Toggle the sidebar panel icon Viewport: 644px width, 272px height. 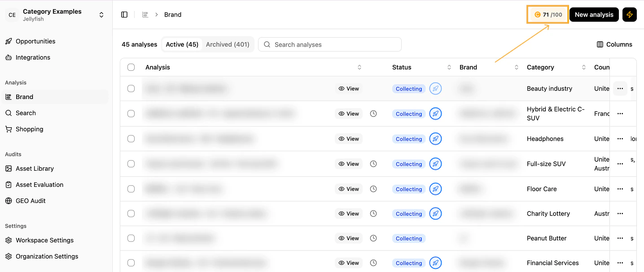(124, 15)
